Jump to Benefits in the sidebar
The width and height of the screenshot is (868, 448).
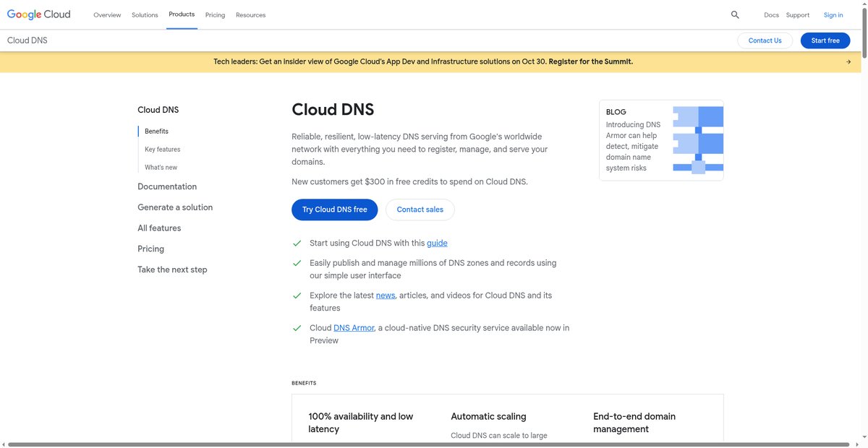pyautogui.click(x=156, y=132)
